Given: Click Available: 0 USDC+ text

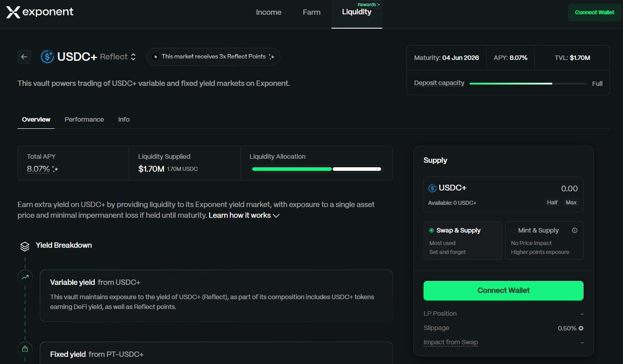Looking at the screenshot, I should click(x=452, y=203).
